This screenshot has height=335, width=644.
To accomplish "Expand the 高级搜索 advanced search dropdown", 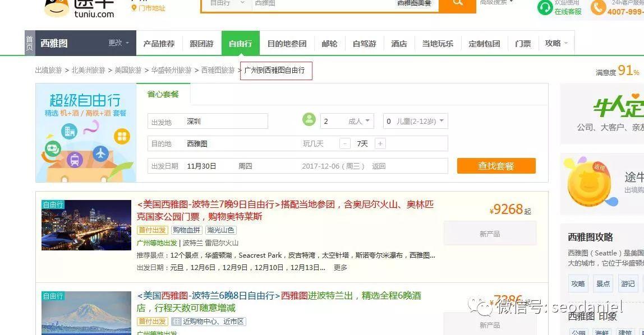I will coord(496,2).
